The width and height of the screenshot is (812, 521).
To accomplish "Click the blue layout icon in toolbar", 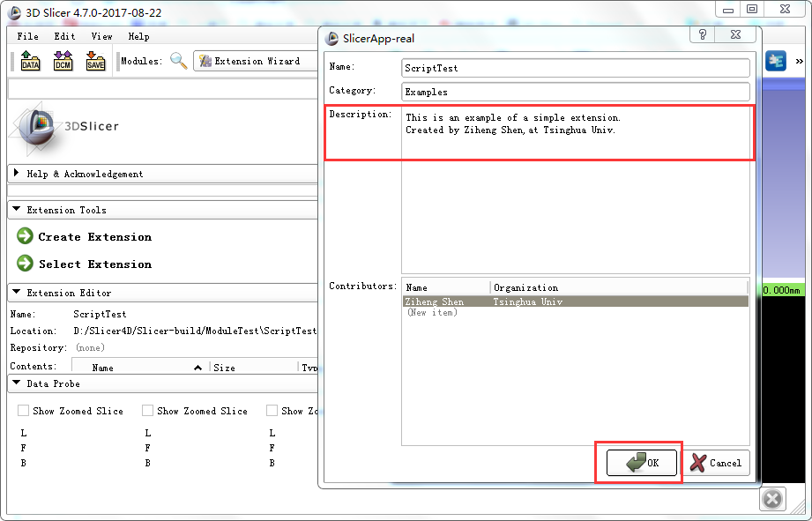I will [775, 61].
